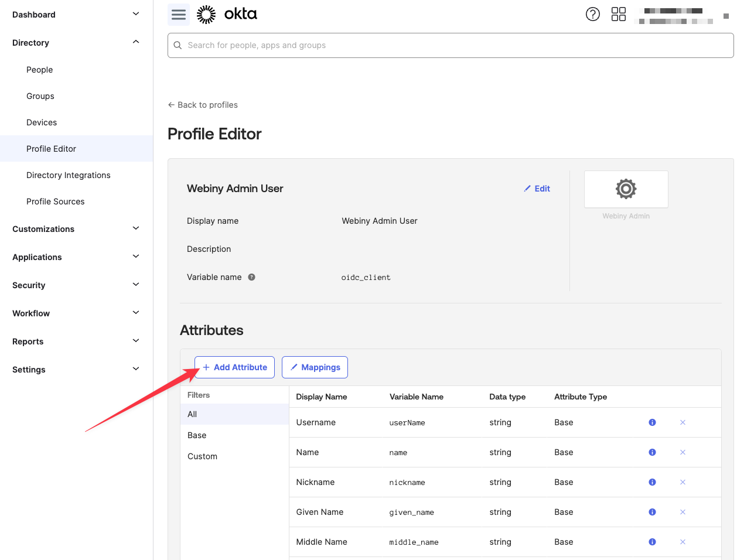The height and width of the screenshot is (560, 737).
Task: Click the Variable name help tooltip icon
Action: pyautogui.click(x=251, y=277)
